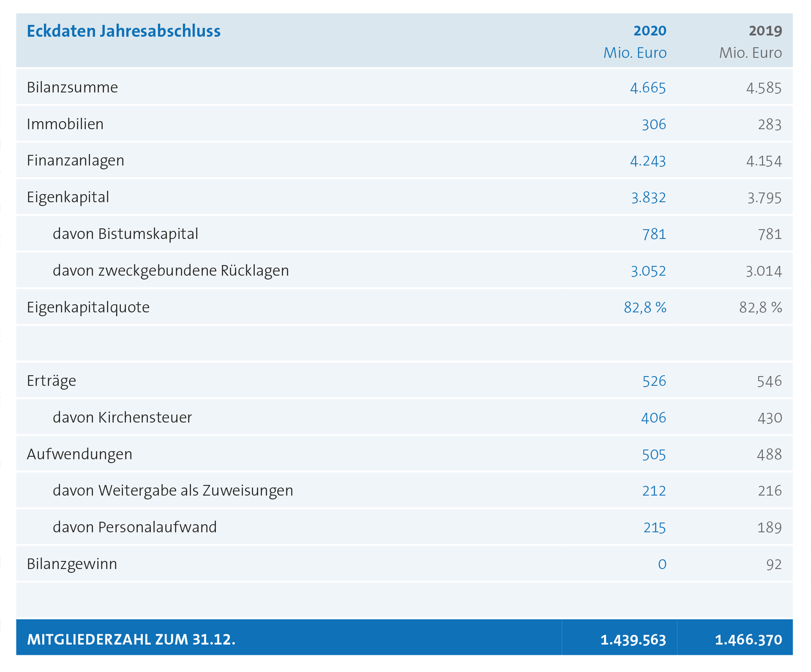
Task: Click the Immobilien 2019 value 283
Action: pos(769,124)
